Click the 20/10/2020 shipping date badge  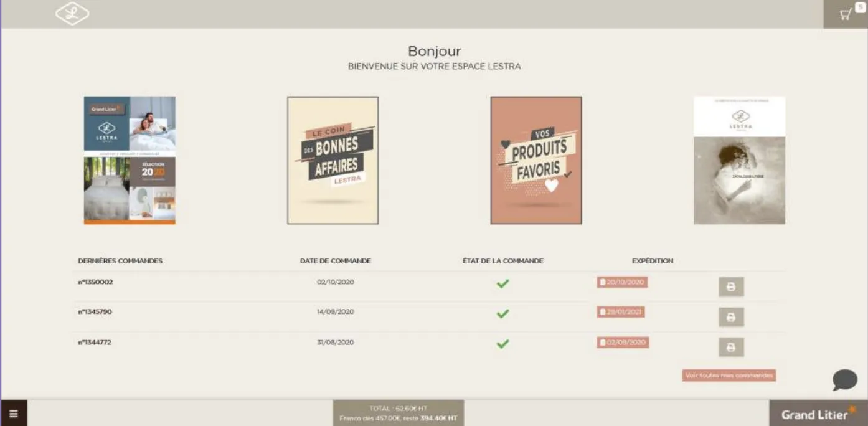pos(622,282)
